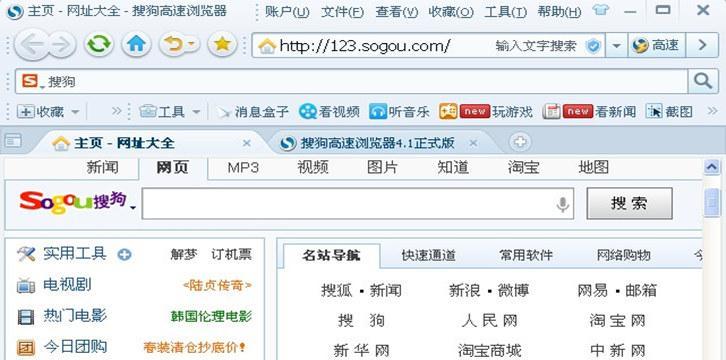Click the right arrow next to 高速
Image resolution: width=726 pixels, height=360 pixels.
pos(702,45)
